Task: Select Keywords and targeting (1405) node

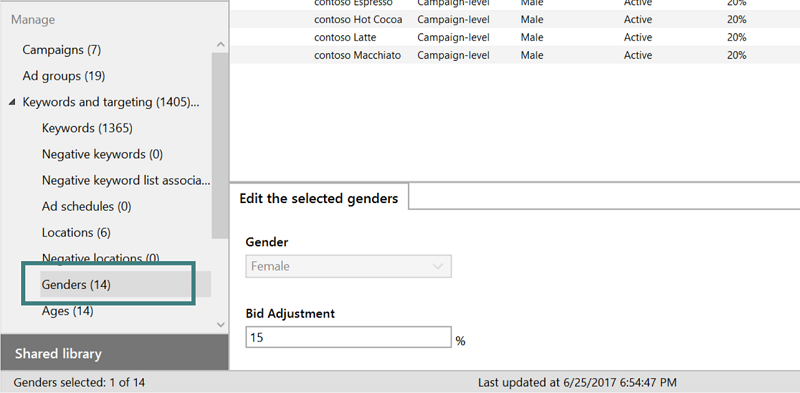Action: [111, 102]
